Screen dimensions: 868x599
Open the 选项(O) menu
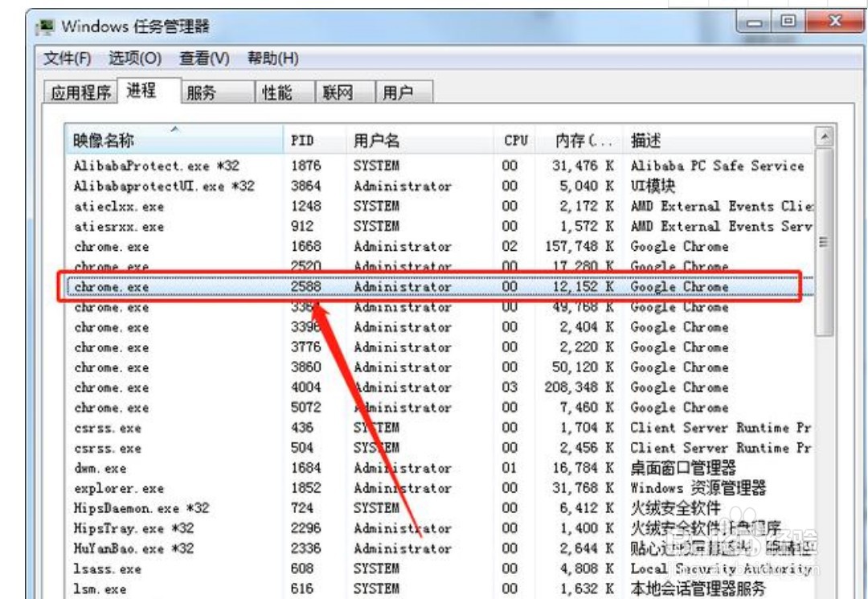click(x=135, y=58)
